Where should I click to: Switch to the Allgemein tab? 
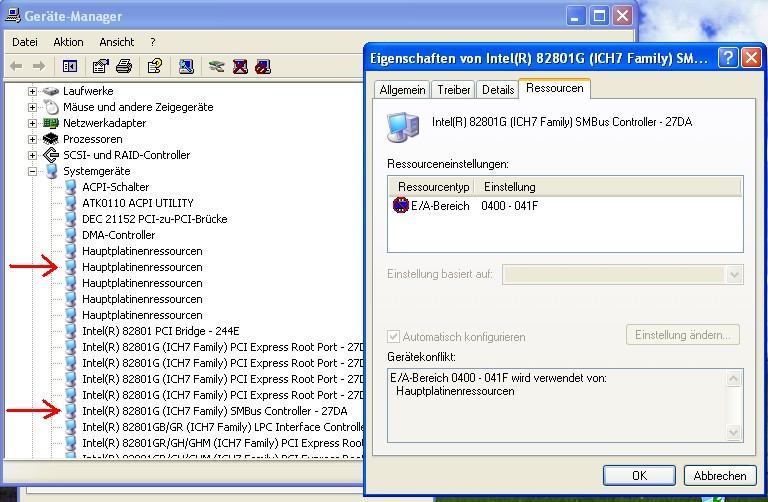coord(402,90)
